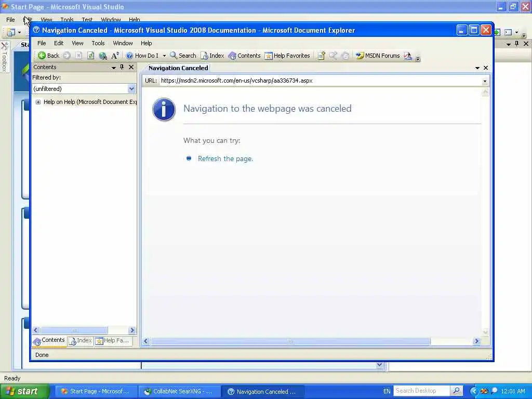Image resolution: width=532 pixels, height=399 pixels.
Task: Open Visual Studio right panel position dropdown
Action: (508, 44)
